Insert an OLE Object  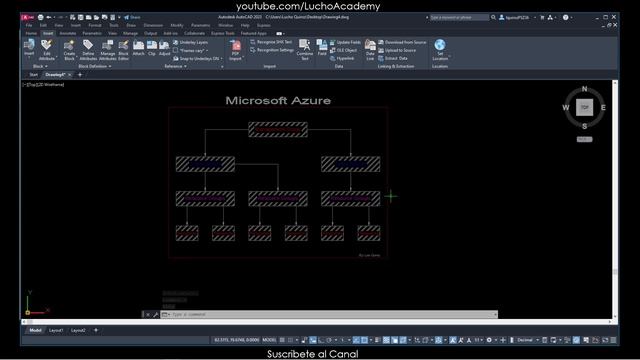pos(343,50)
